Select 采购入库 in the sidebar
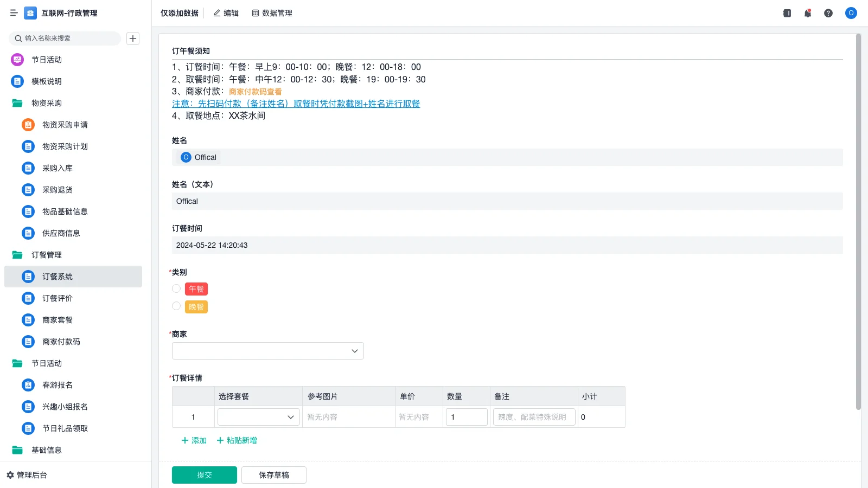 tap(58, 168)
